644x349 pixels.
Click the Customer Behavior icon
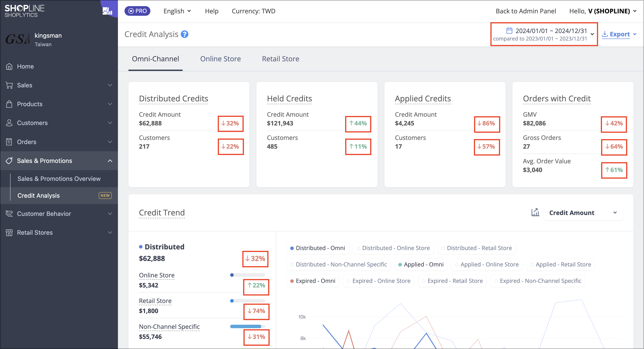9,214
